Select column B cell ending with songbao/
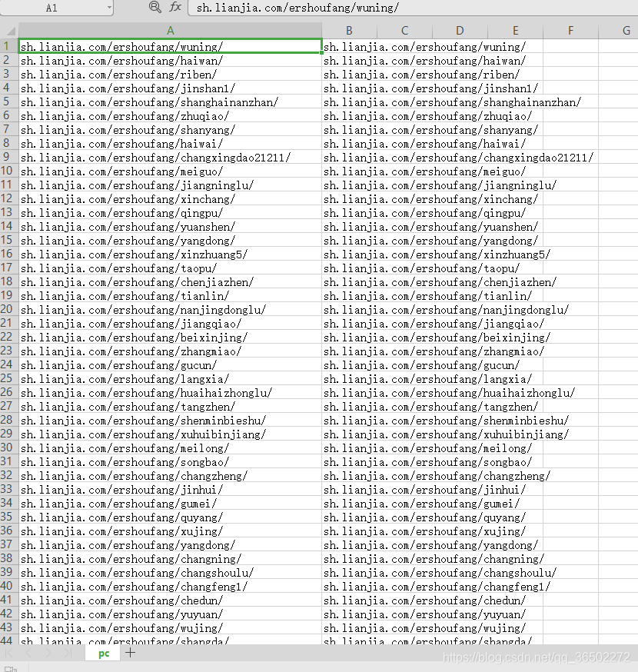Viewport: 638px width, 672px height. (x=349, y=461)
